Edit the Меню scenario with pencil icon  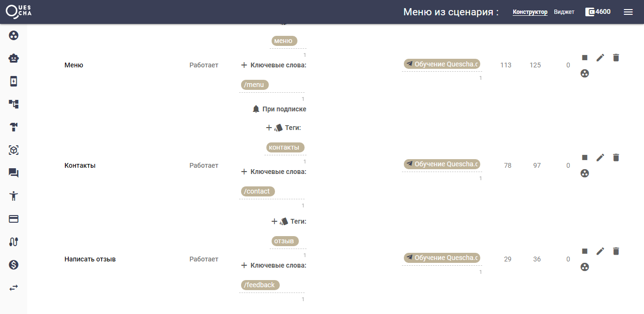pyautogui.click(x=600, y=58)
